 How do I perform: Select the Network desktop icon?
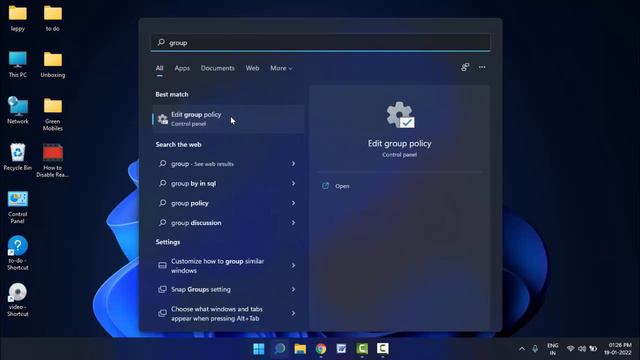[18, 110]
